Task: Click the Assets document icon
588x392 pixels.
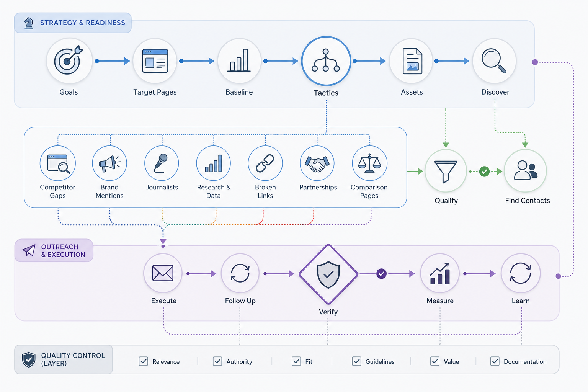Action: 412,61
